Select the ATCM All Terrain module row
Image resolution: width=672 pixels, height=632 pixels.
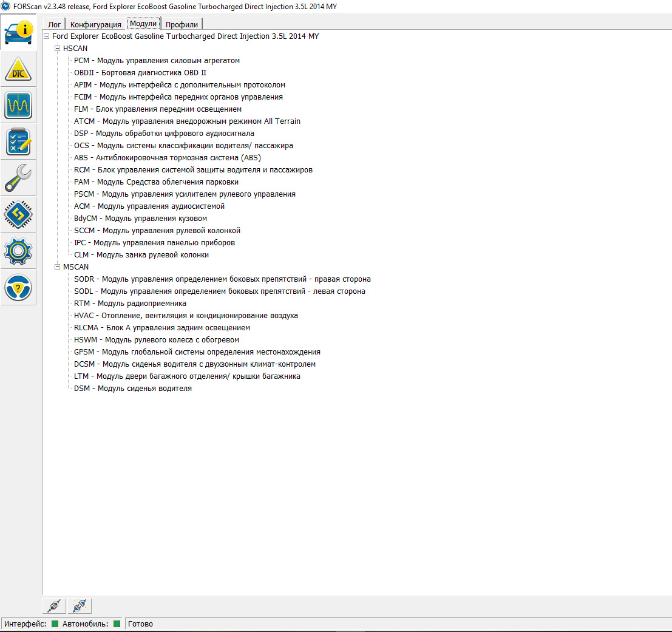188,121
